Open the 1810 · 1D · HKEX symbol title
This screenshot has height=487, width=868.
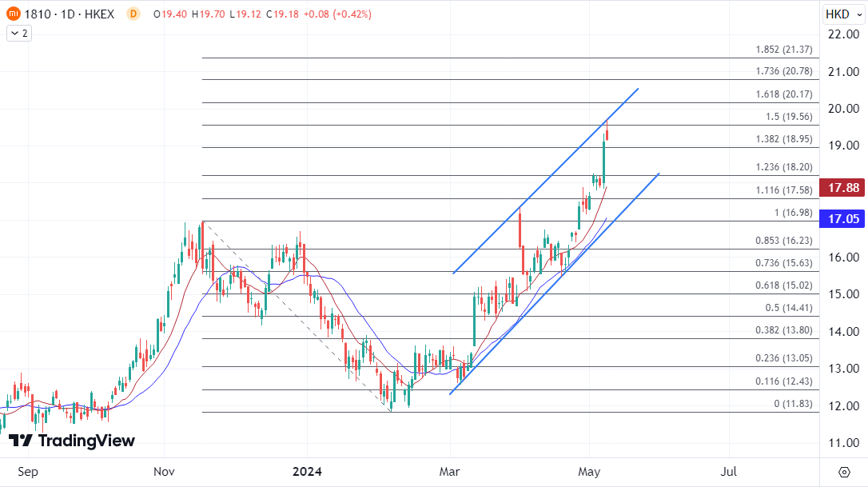[x=70, y=14]
